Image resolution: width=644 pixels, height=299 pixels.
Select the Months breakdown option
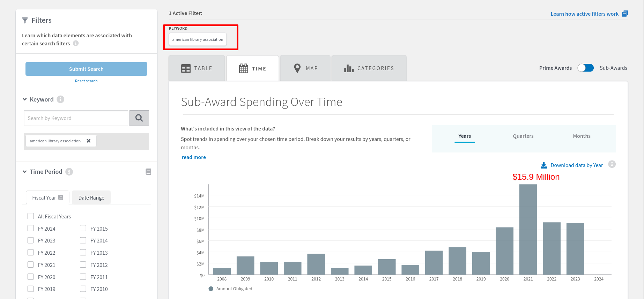pos(582,136)
